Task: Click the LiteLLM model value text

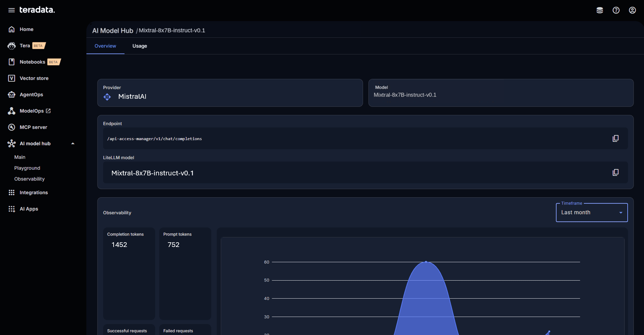Action: [153, 173]
